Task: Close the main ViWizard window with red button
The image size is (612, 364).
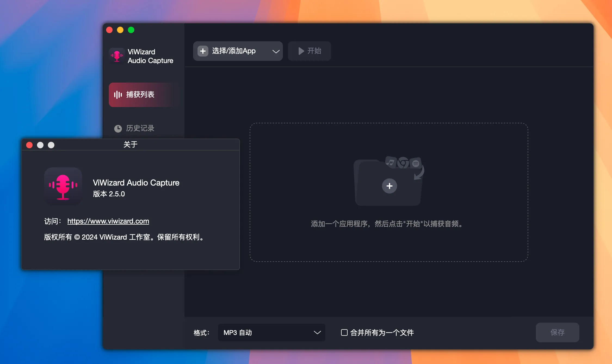Action: coord(109,30)
